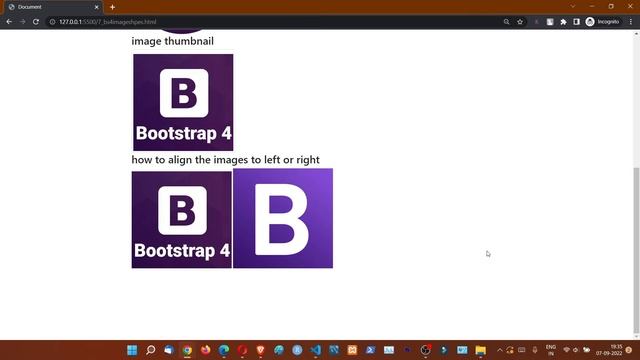Open Chrome's three-dot menu
This screenshot has height=360, width=640.
[x=631, y=22]
